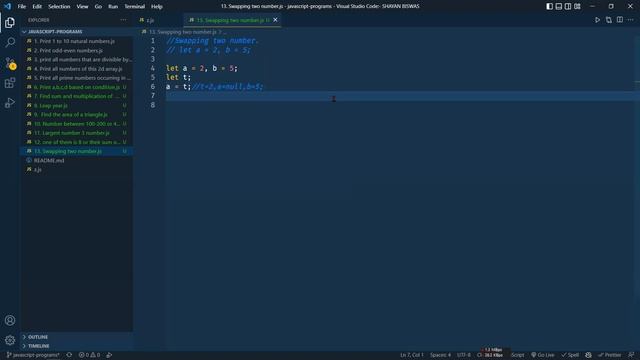Click the debug launch status bar icon
Image resolution: width=640 pixels, height=360 pixels.
coord(109,355)
